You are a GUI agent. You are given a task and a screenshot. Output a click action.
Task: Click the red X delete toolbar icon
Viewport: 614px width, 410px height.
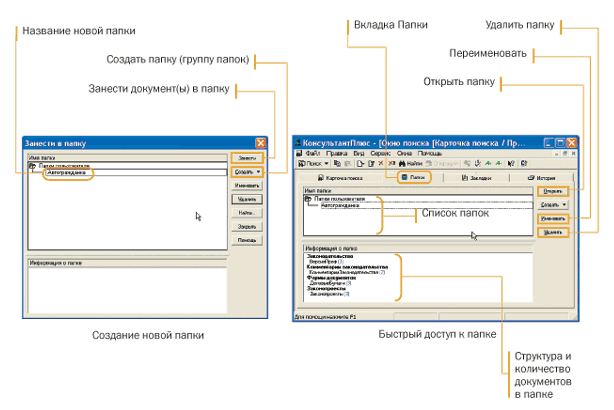pyautogui.click(x=381, y=163)
